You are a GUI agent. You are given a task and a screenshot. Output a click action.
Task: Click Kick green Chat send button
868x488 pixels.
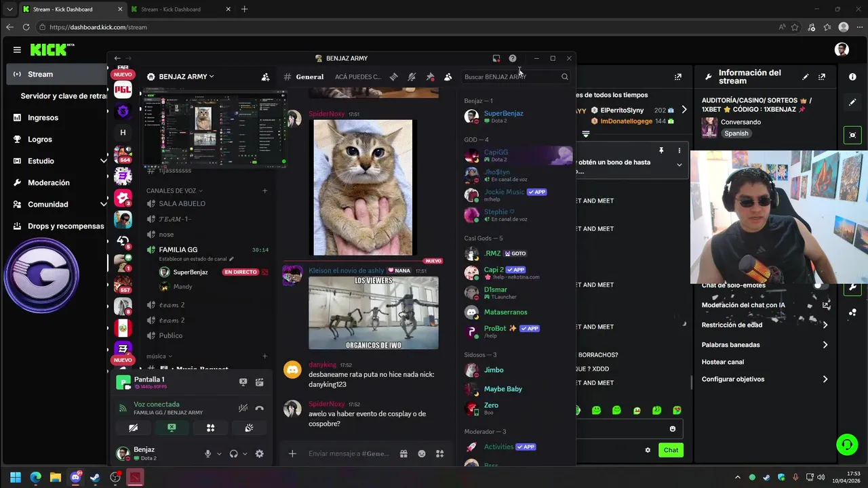(x=671, y=450)
